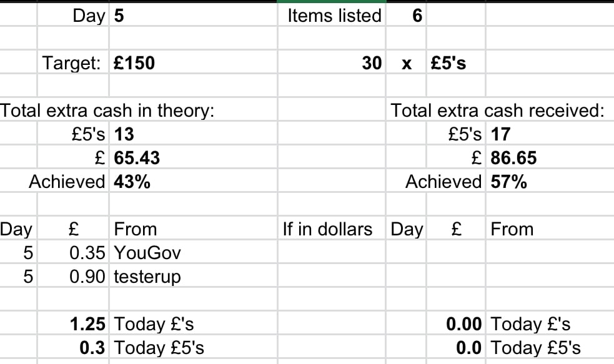Select the 0.00 today's total cell
Screen dimensions: 614x364
tap(464, 324)
